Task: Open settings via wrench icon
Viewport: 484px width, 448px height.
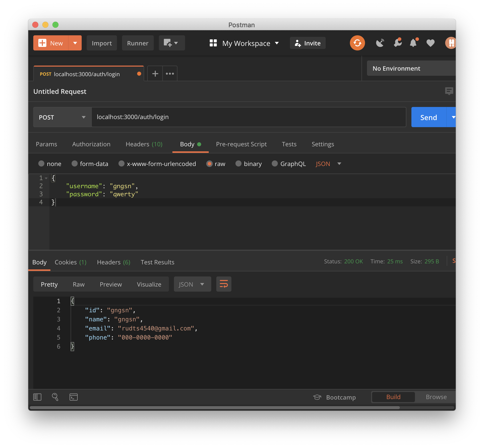Action: coord(398,43)
